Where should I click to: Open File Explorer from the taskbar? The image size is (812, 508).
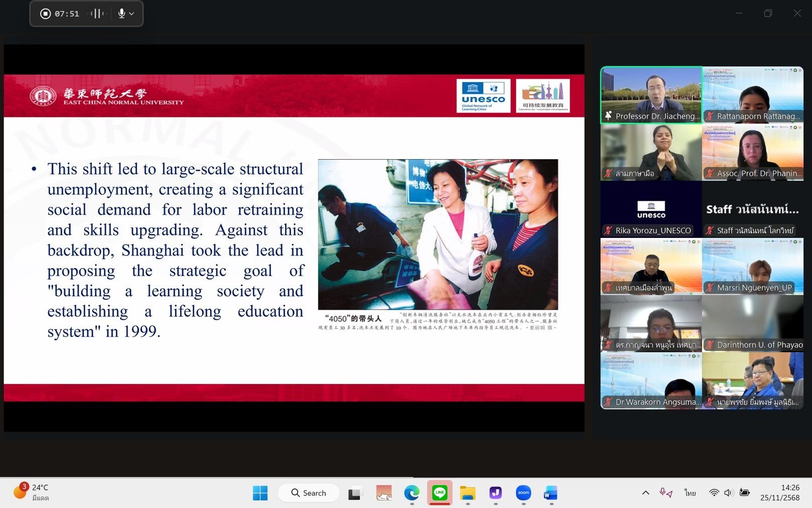(467, 493)
